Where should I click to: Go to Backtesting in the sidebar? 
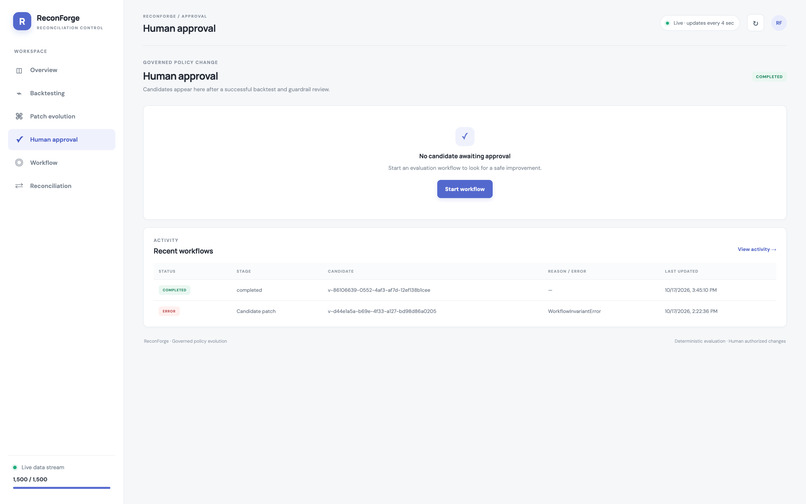[x=62, y=94]
